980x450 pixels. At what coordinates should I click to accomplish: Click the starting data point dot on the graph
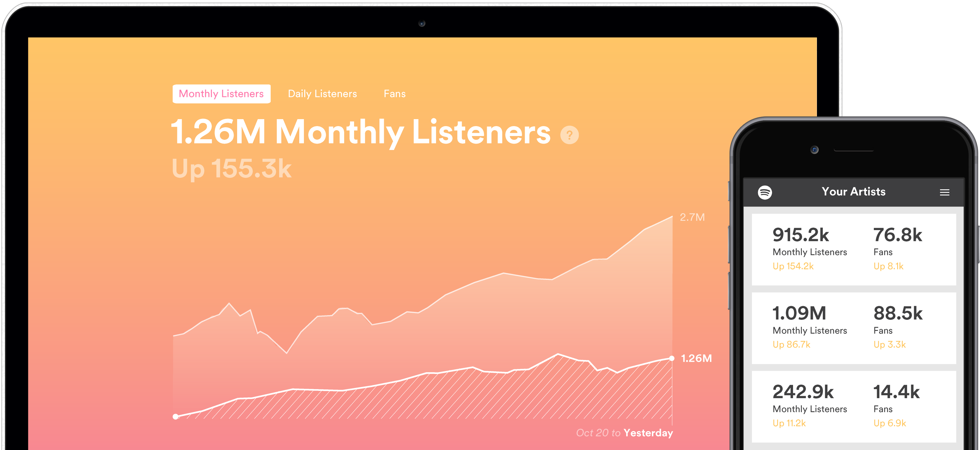[x=175, y=417]
